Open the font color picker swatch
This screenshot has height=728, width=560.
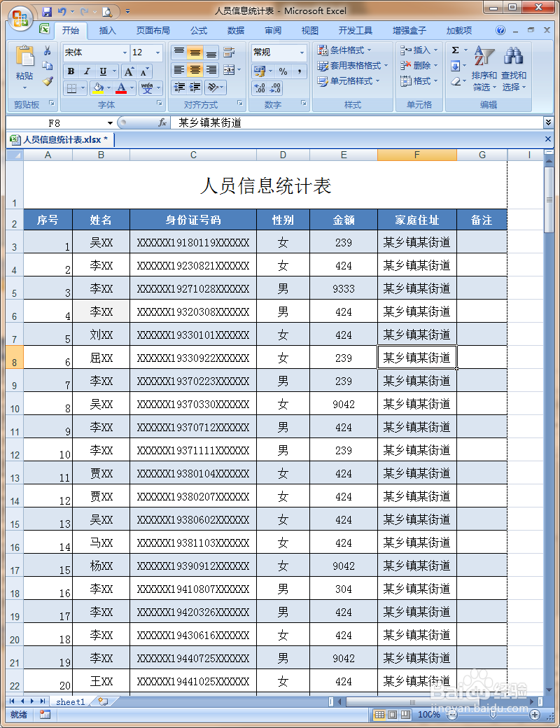tap(121, 87)
